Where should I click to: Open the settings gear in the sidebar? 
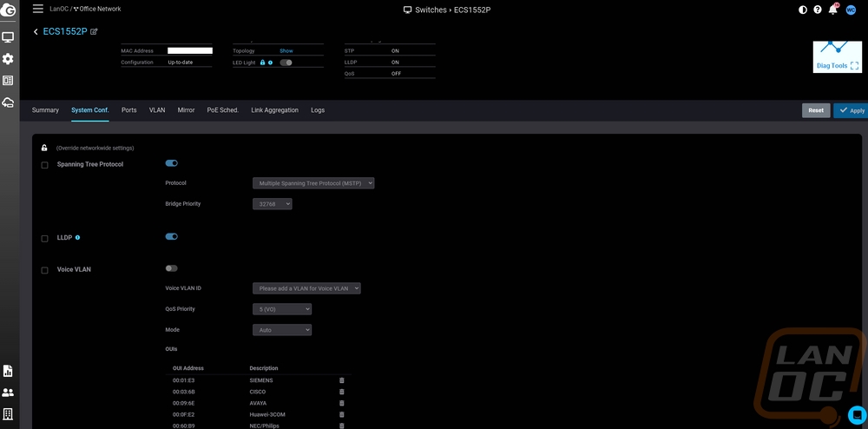click(8, 59)
